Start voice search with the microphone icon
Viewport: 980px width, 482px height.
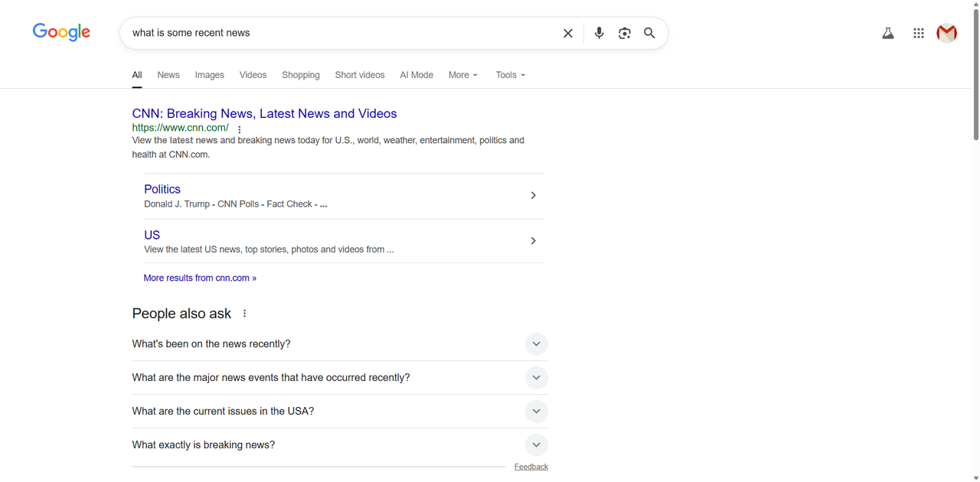pyautogui.click(x=599, y=33)
